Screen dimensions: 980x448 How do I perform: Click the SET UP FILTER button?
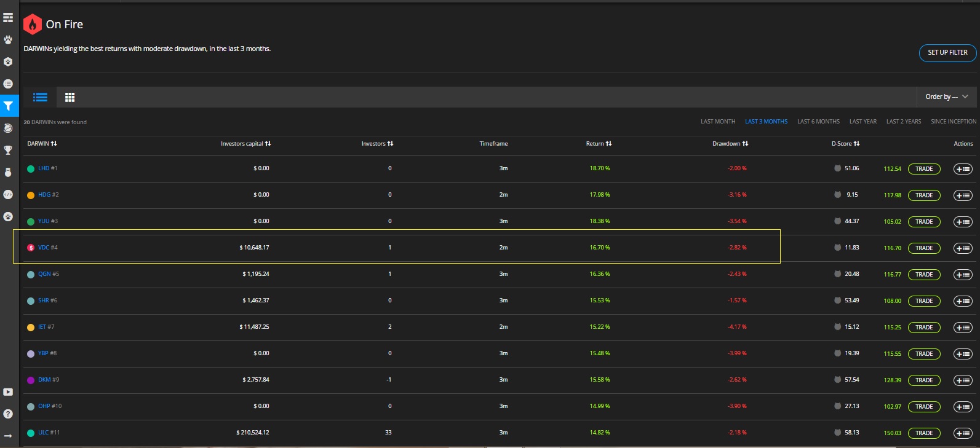click(x=947, y=53)
